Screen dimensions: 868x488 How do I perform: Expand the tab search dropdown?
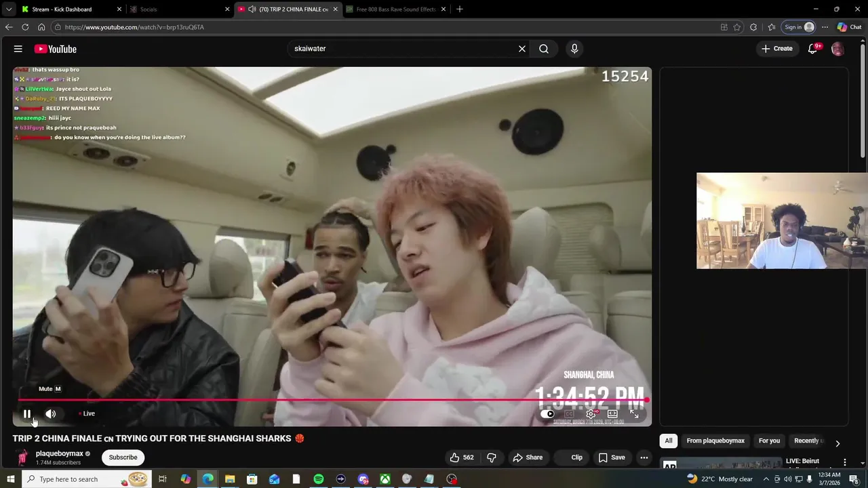[8, 9]
